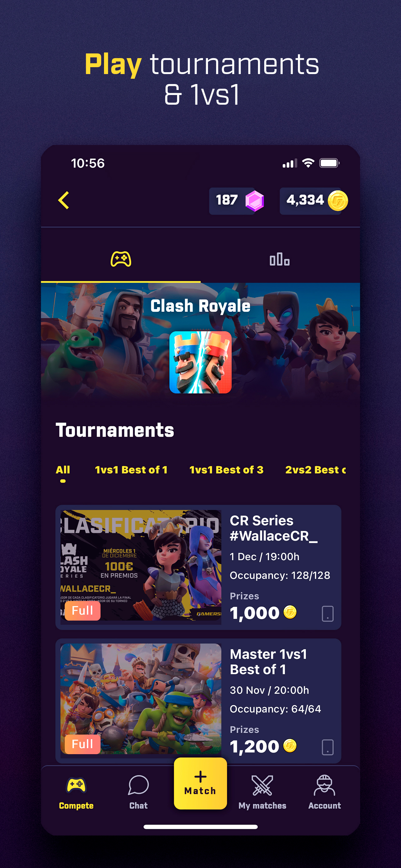Filter by 1vs1 Best of 3
The height and width of the screenshot is (868, 401).
[x=226, y=470]
